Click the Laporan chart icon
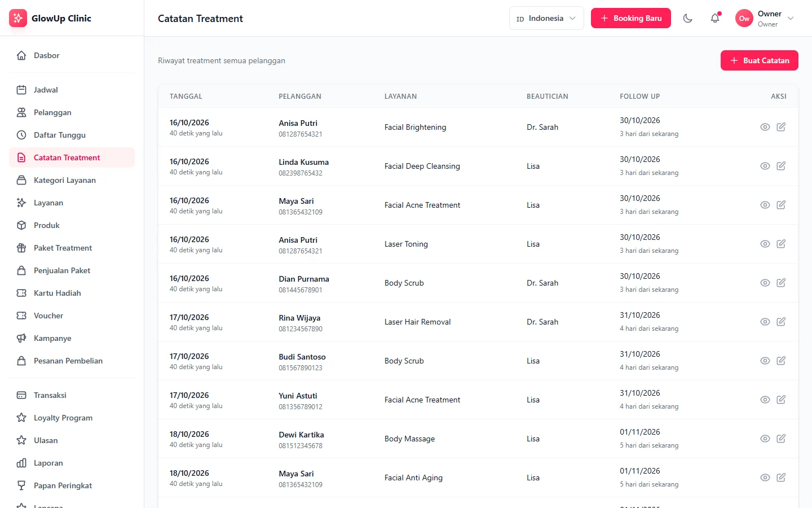 coord(21,463)
